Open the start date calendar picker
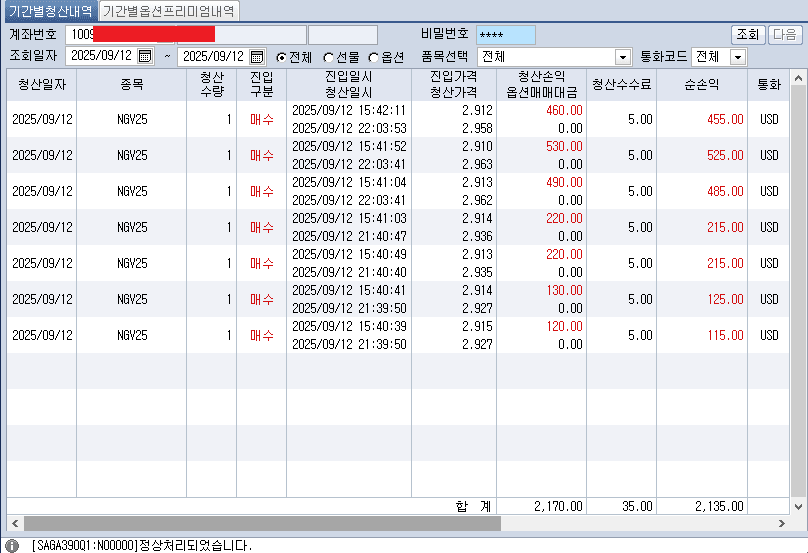The height and width of the screenshot is (553, 808). click(x=145, y=57)
